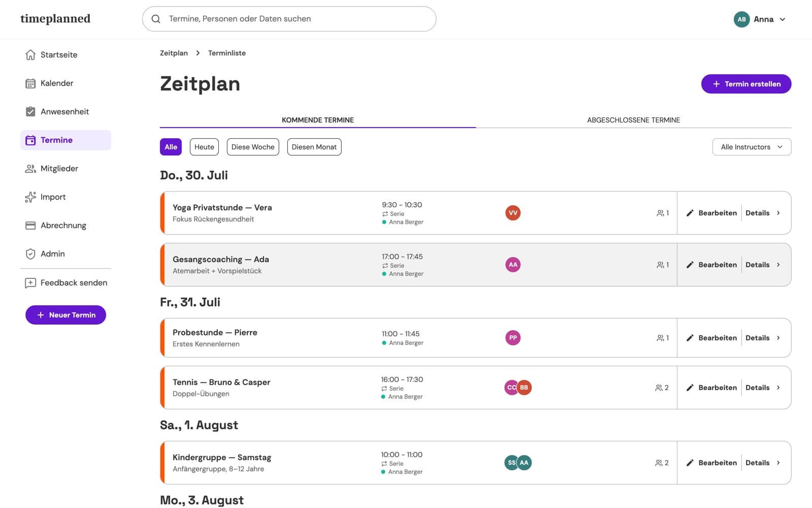
Task: Select the Mitglieder people icon
Action: coord(30,169)
